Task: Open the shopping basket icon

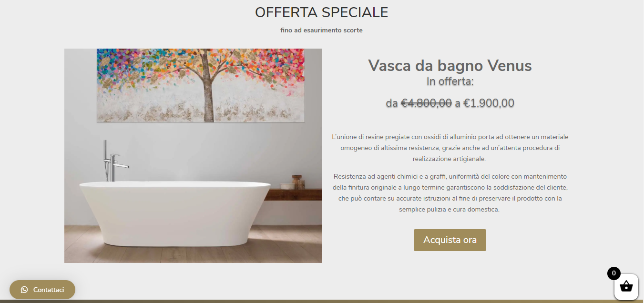Action: 626,287
